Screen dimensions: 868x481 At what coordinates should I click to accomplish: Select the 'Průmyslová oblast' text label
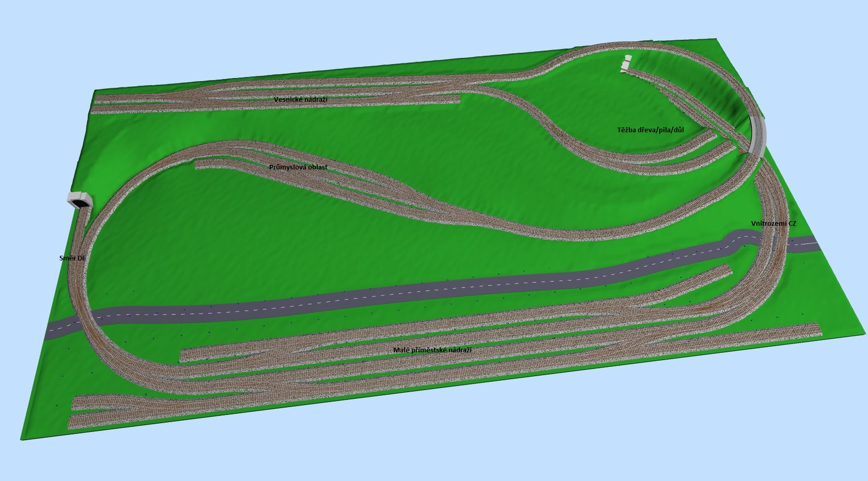(298, 167)
